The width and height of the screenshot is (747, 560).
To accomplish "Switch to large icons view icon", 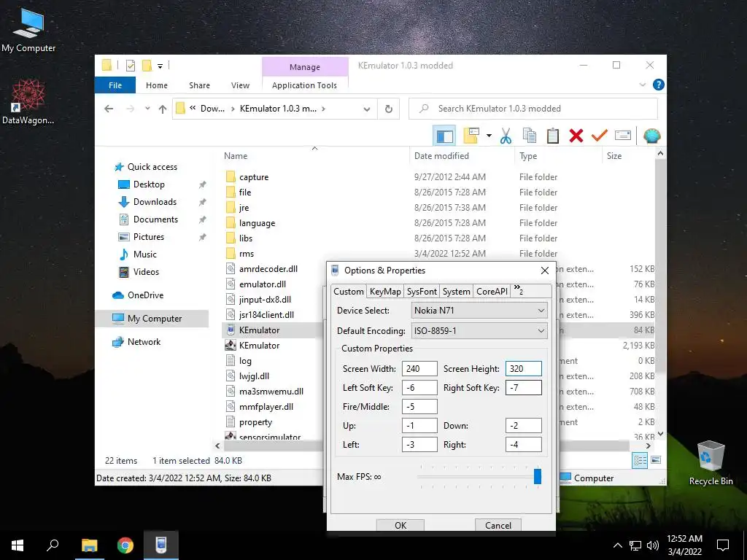I will pos(656,460).
